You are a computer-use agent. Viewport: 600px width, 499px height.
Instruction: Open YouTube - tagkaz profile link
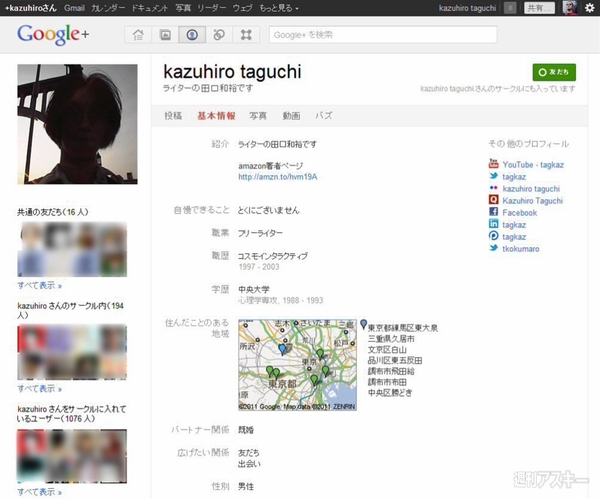[533, 165]
